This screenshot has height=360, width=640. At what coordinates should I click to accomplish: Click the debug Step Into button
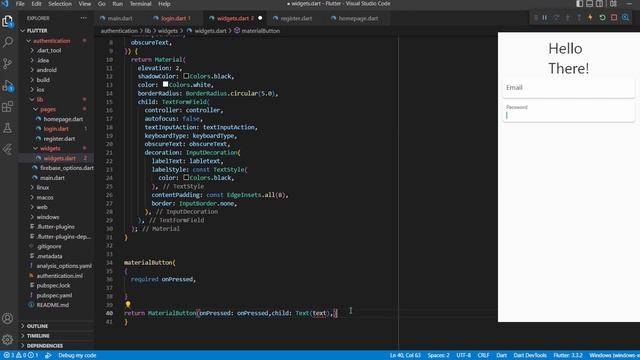[x=567, y=18]
